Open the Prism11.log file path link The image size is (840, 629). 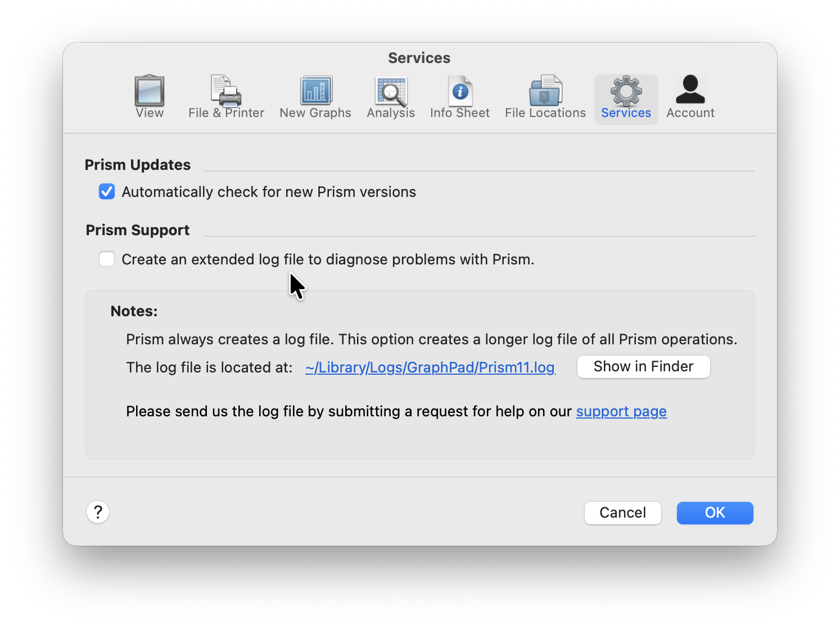430,367
